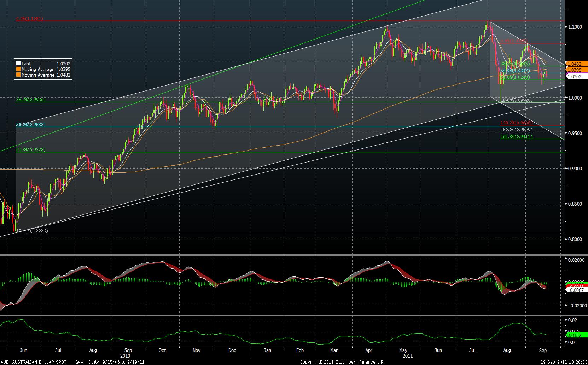Click the 50.0%(0.9582) Fibonacci retracement label
The width and height of the screenshot is (588, 365).
(31, 125)
